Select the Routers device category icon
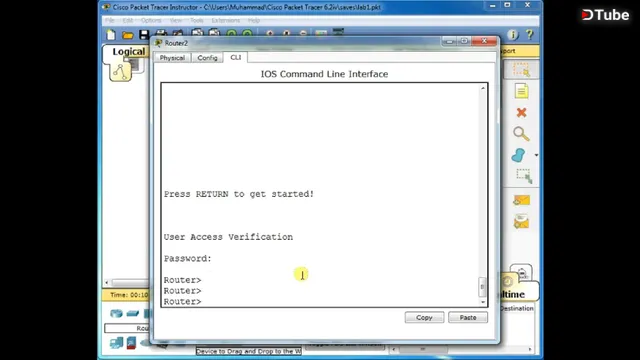This screenshot has width=640, height=360. [116, 313]
